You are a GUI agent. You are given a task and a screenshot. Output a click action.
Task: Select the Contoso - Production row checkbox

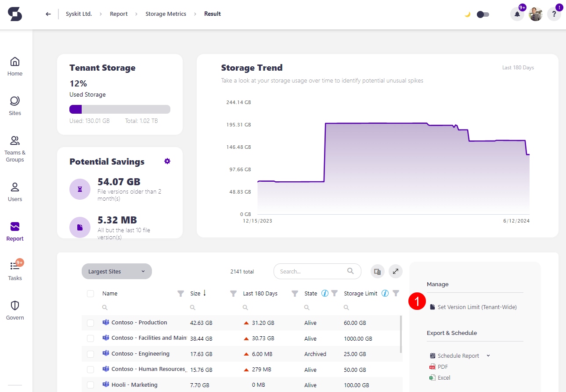pyautogui.click(x=90, y=323)
